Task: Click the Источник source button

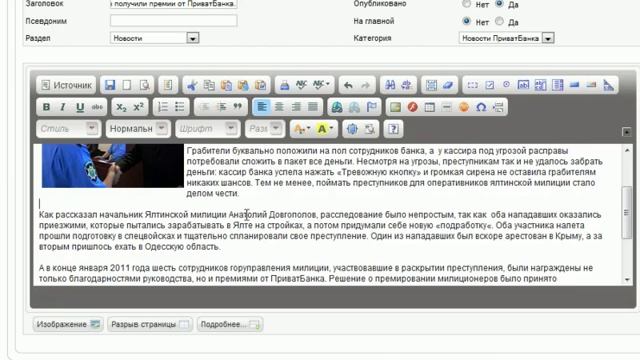Action: 67,85
